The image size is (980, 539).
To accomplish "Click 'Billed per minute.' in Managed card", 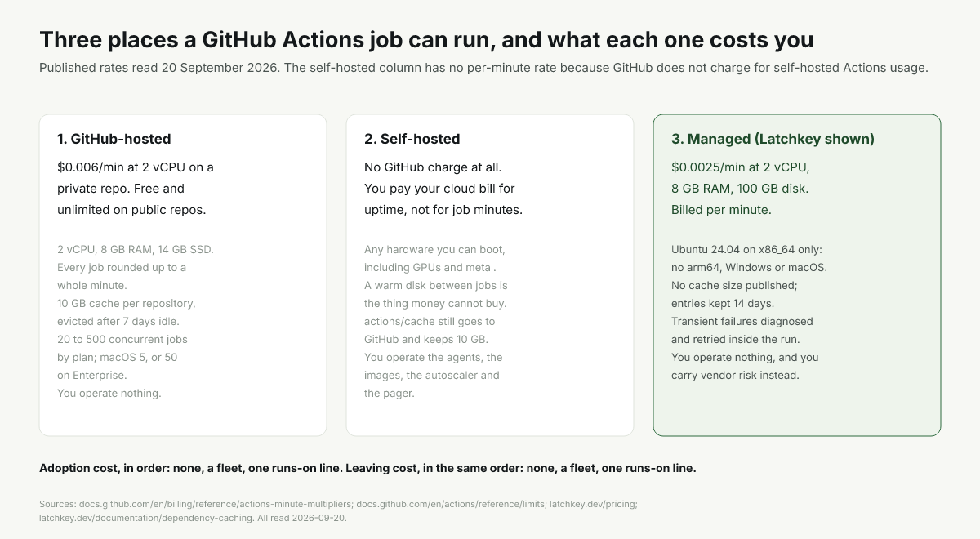I will [721, 210].
